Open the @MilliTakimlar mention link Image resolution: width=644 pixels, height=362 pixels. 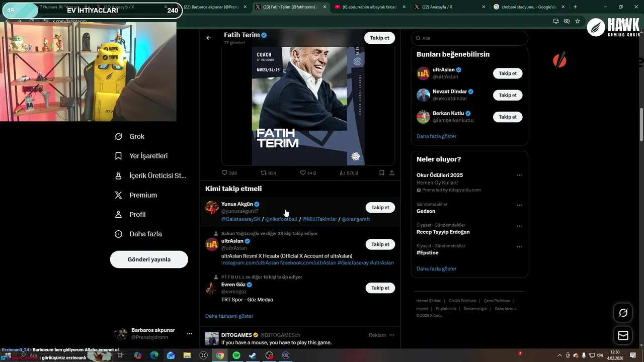point(319,219)
